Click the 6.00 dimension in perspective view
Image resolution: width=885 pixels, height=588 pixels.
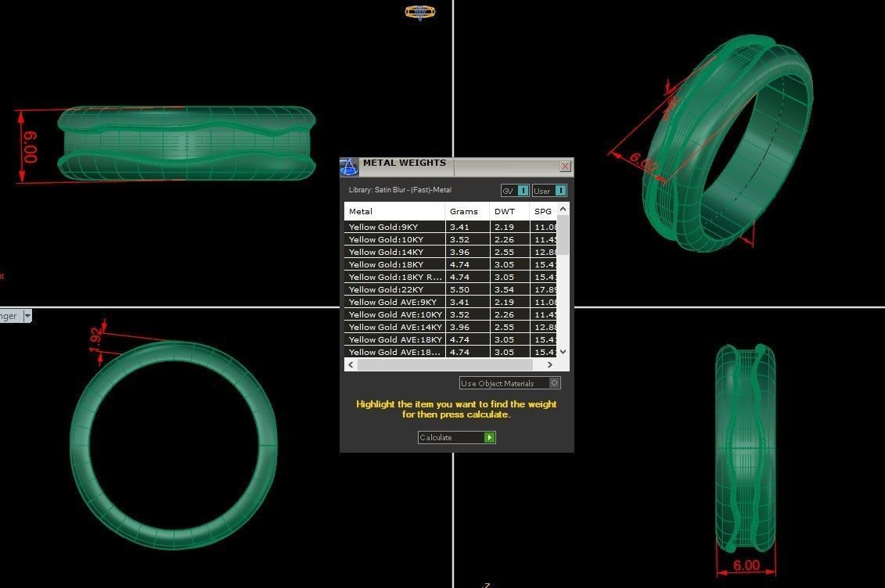(x=643, y=162)
